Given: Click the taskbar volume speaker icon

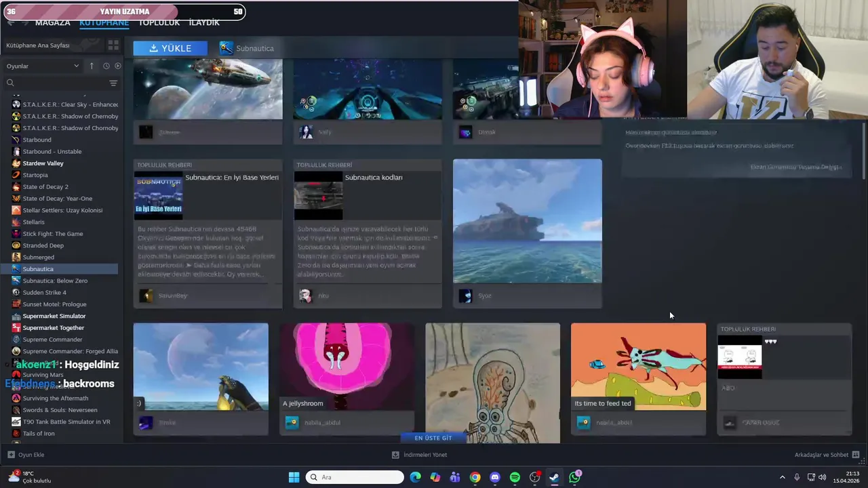Looking at the screenshot, I should point(823,477).
